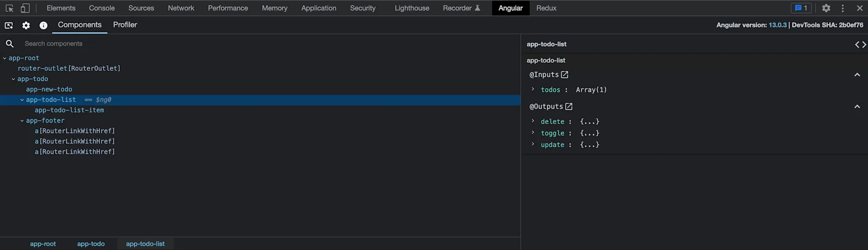Select router-outlet[RouterOutlet] in the tree
The height and width of the screenshot is (250, 868).
(69, 69)
